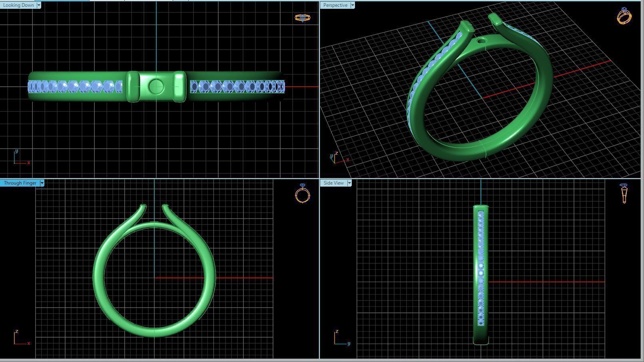Open the Side View viewport dropdown arrow
Image resolution: width=644 pixels, height=362 pixels.
[349, 183]
